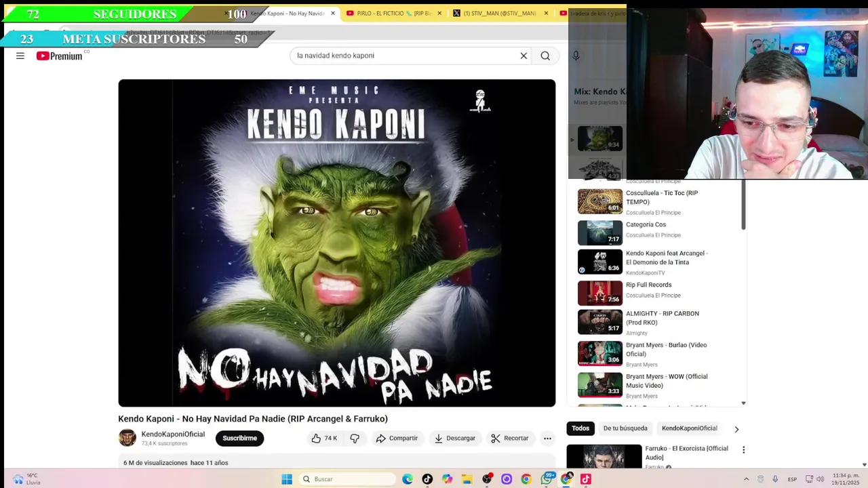The width and height of the screenshot is (868, 488).
Task: Select De tu búsqueda filter chip
Action: (x=625, y=428)
